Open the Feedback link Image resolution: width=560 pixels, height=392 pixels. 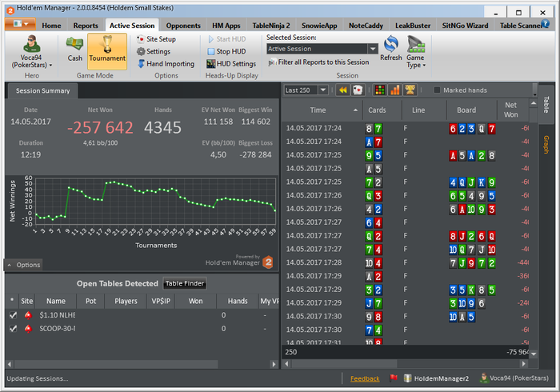pyautogui.click(x=365, y=378)
